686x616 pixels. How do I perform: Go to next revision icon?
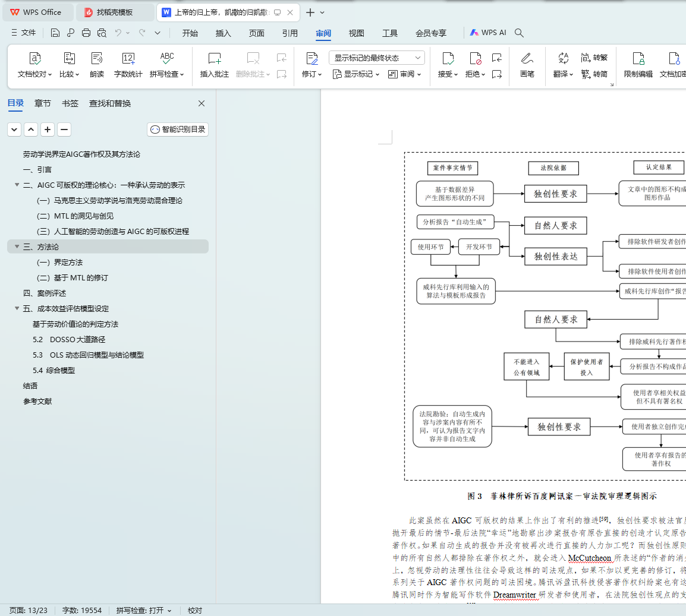496,74
